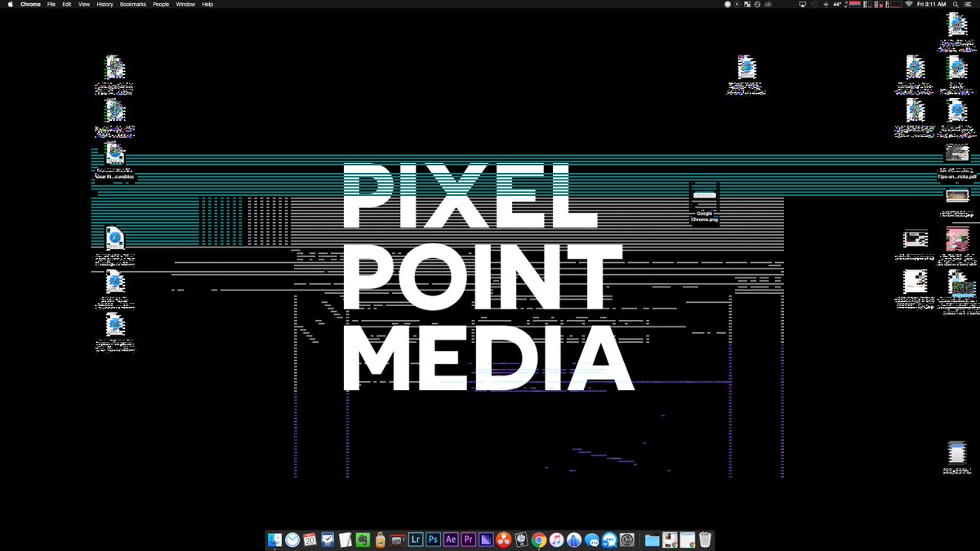Open the People menu
This screenshot has width=980, height=551.
pos(161,4)
